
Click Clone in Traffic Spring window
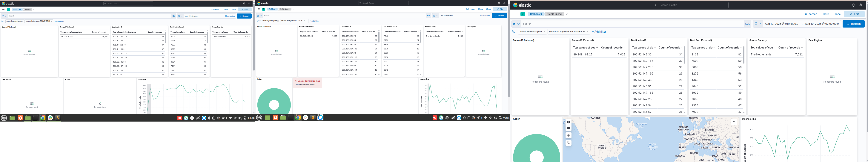[x=837, y=14]
